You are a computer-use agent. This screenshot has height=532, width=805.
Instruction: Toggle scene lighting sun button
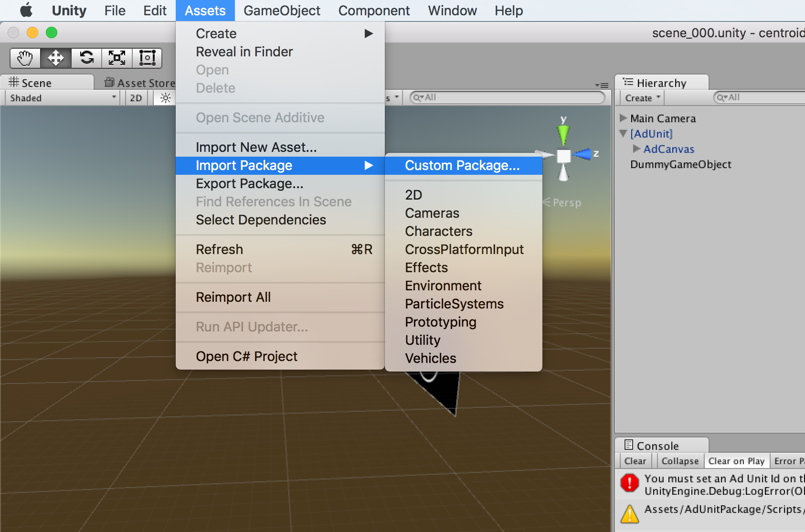(166, 98)
